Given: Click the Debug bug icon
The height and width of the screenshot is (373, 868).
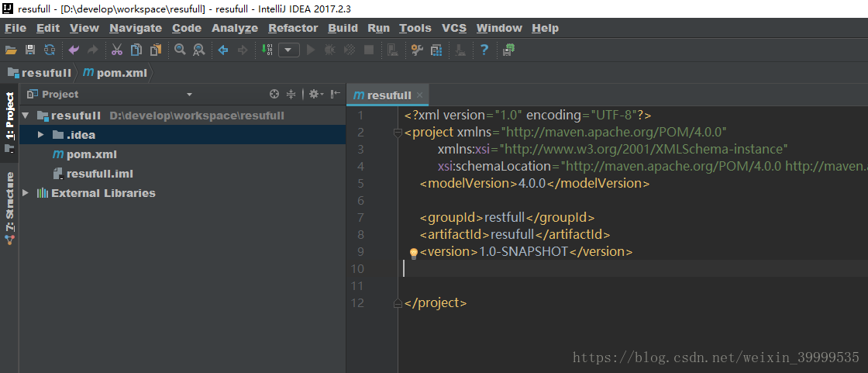Looking at the screenshot, I should click(x=329, y=50).
